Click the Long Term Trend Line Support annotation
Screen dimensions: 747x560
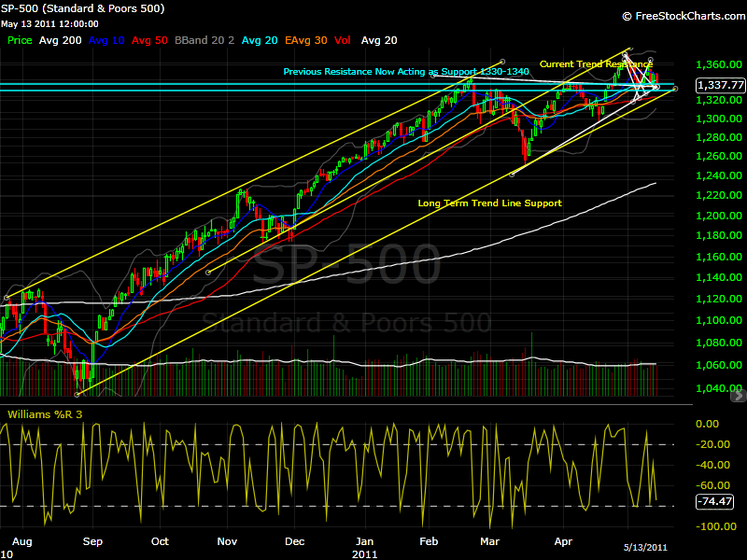[489, 203]
